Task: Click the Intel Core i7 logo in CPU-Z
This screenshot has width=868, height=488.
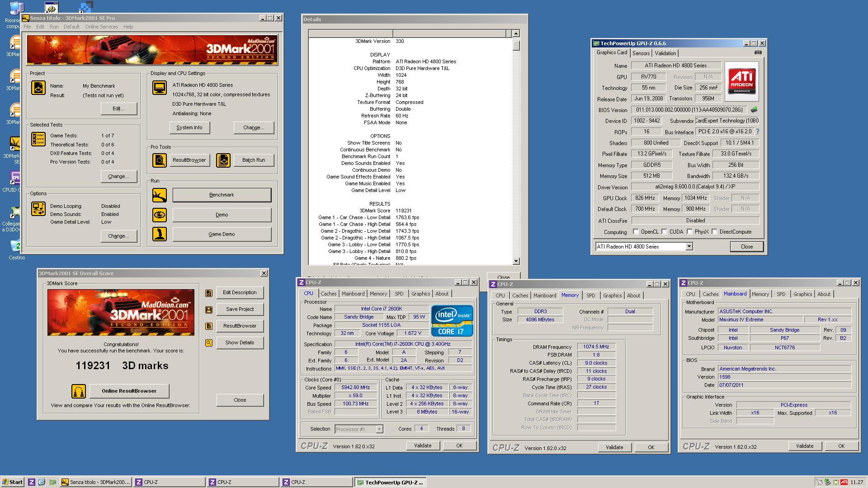Action: point(452,320)
